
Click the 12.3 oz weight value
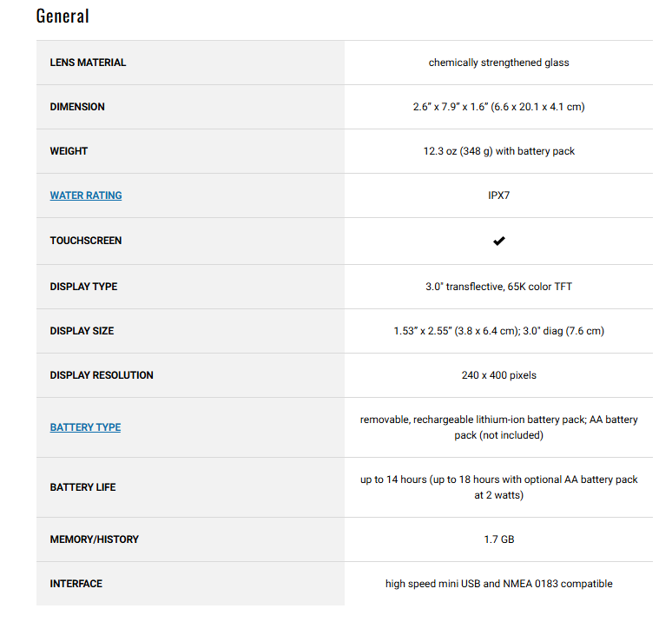point(498,151)
